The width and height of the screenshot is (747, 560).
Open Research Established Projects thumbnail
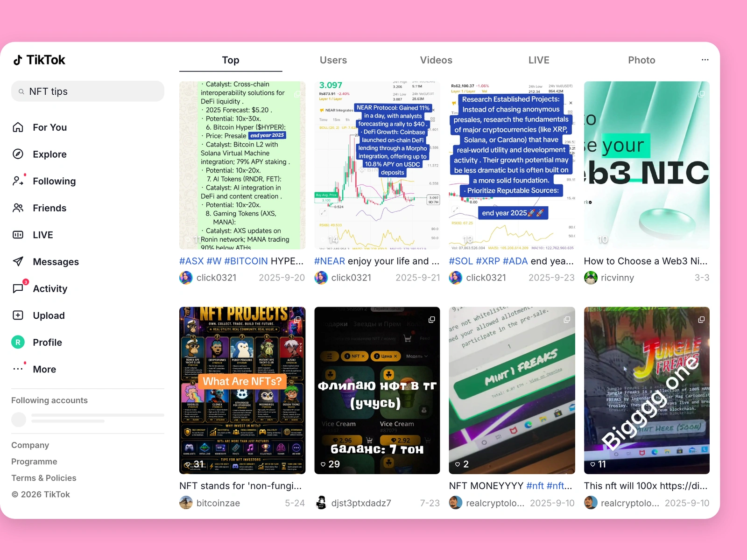[x=512, y=166]
